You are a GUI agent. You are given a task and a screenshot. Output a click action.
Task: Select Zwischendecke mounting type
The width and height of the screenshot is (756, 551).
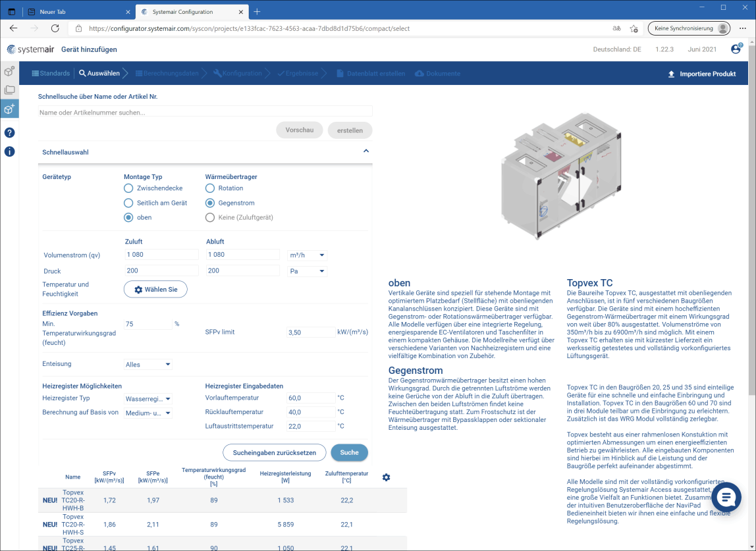coord(128,188)
